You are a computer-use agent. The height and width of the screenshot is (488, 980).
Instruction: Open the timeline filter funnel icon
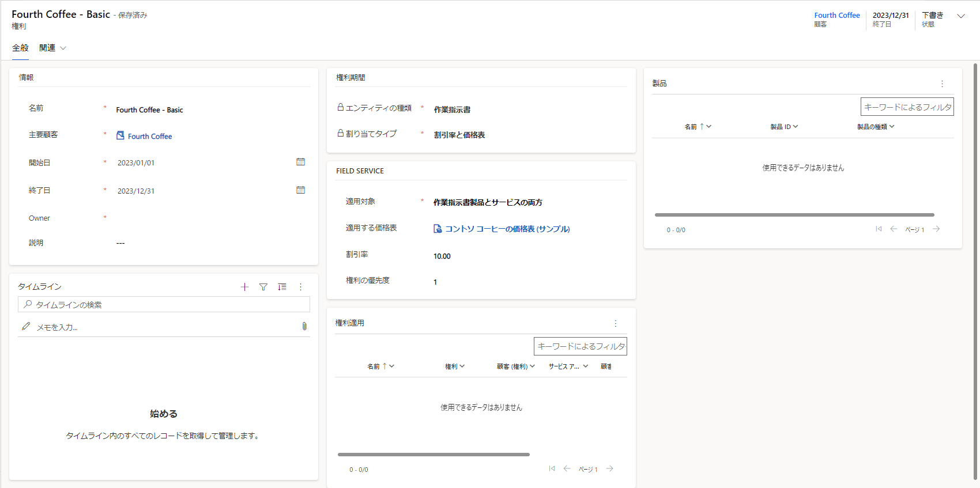[x=263, y=287]
